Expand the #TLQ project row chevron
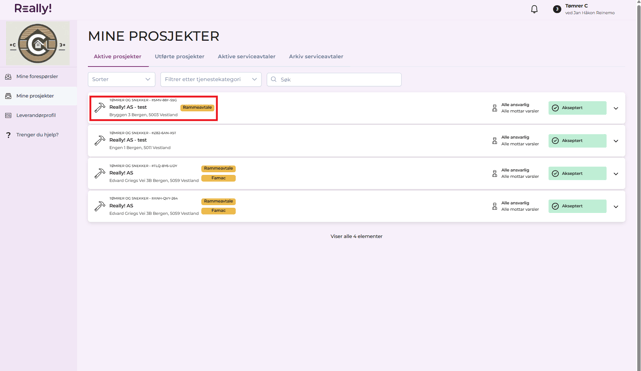This screenshot has height=371, width=641. (x=616, y=174)
